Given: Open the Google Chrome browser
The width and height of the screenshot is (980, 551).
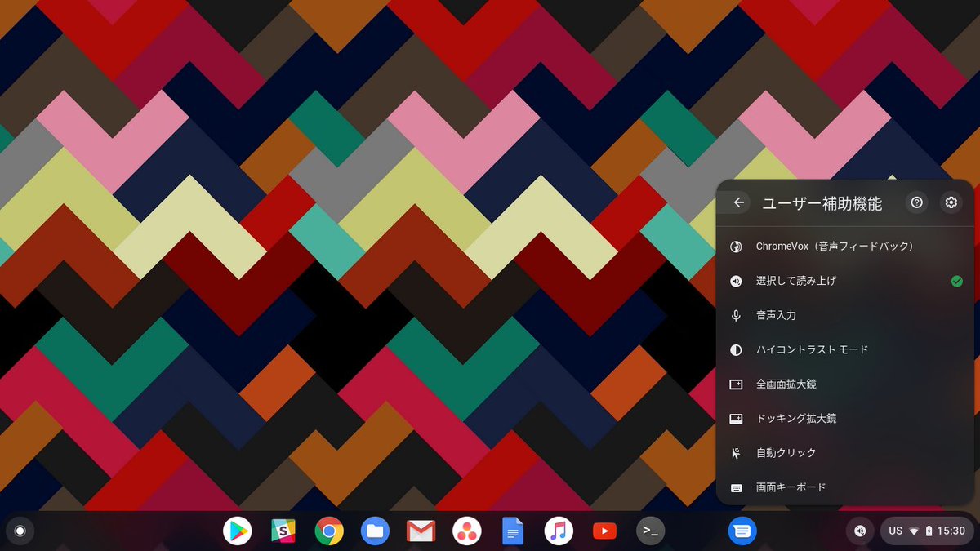Looking at the screenshot, I should pos(329,531).
